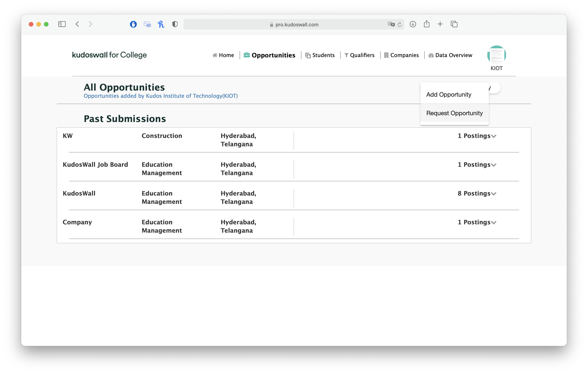Click the partially hidden button behind dropdown
This screenshot has width=588, height=374.
click(494, 88)
